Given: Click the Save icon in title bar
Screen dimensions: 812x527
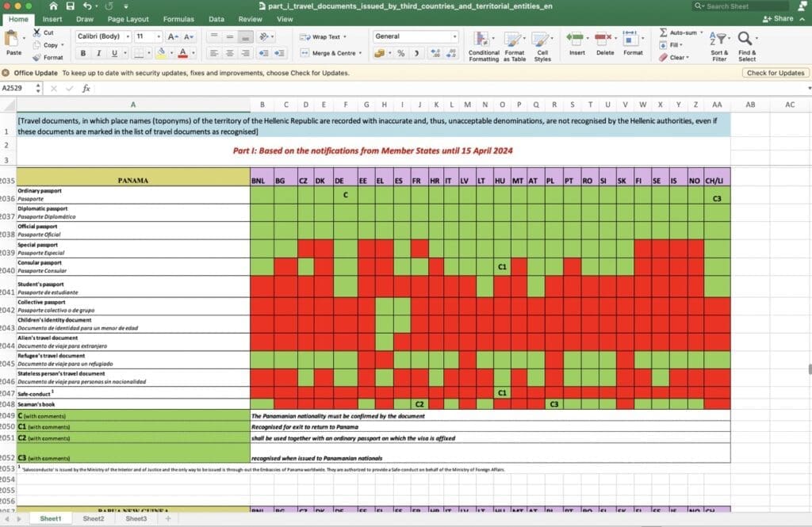Looking at the screenshot, I should [71, 6].
